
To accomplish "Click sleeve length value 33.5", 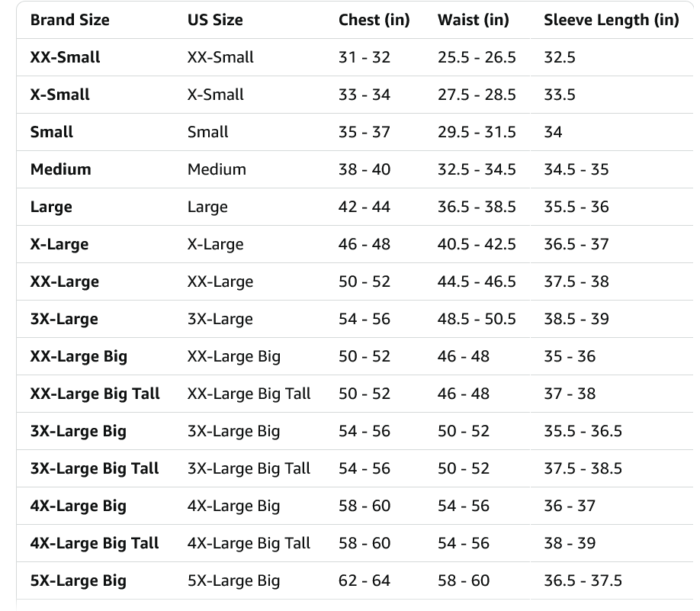I will click(560, 95).
